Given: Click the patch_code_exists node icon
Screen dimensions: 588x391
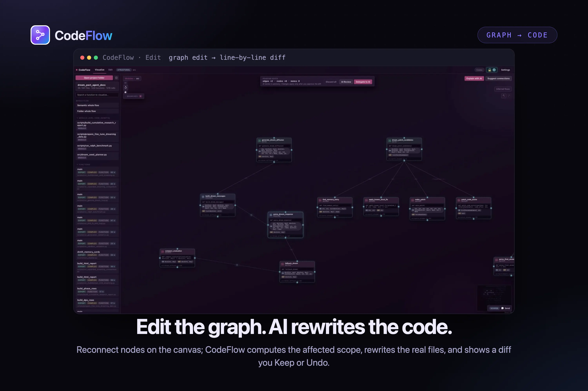Looking at the screenshot, I should tap(459, 200).
